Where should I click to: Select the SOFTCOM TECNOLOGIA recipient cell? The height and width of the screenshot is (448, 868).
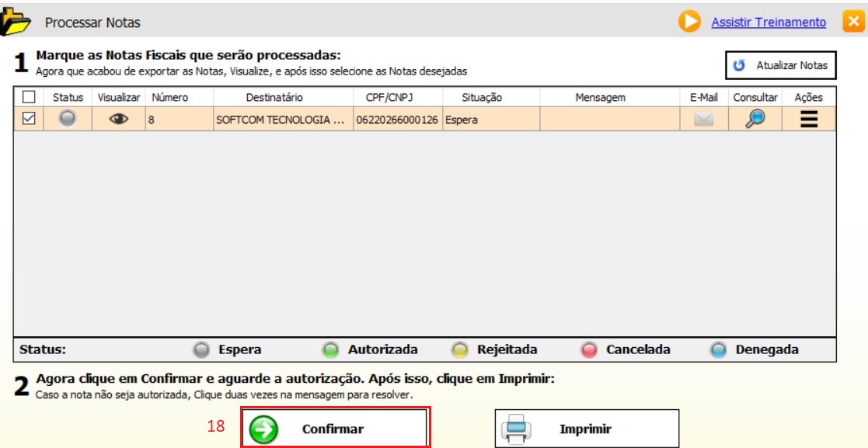280,120
